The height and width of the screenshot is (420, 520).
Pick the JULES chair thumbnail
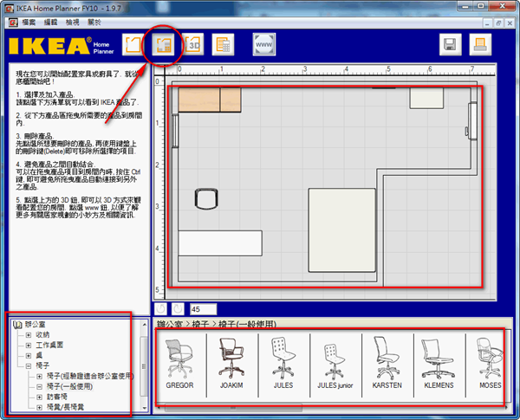coord(283,364)
